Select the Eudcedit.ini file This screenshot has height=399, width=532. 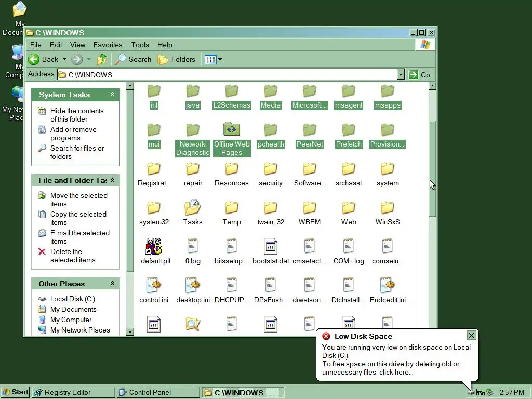click(388, 290)
